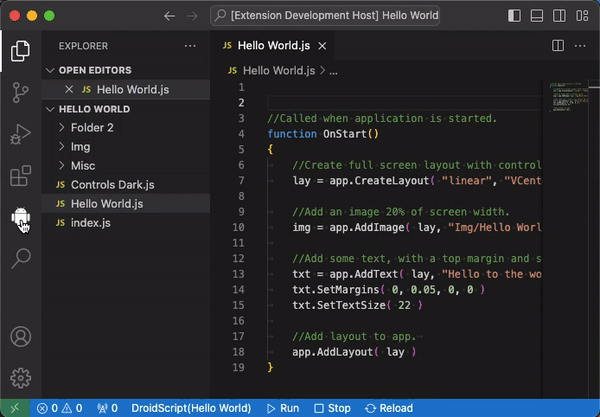
Task: Close the Hello World.js editor tab
Action: tap(323, 46)
